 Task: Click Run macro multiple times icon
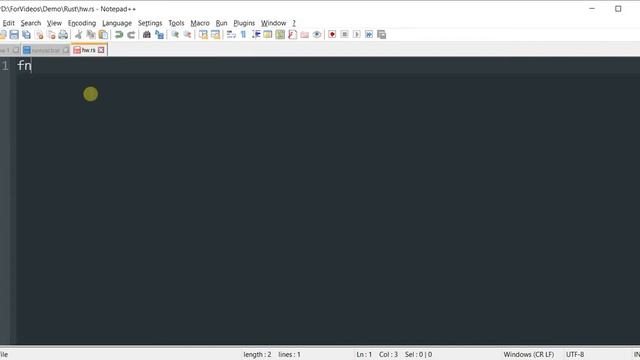[x=369, y=35]
